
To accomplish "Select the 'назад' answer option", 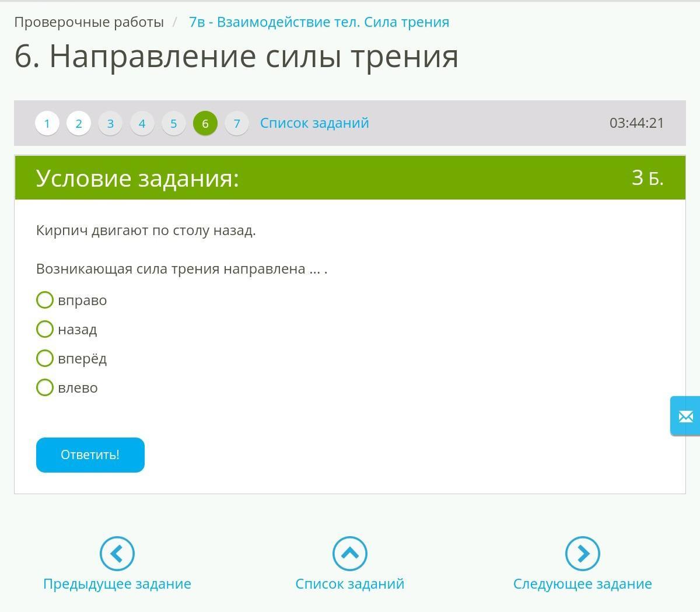I will pos(45,329).
